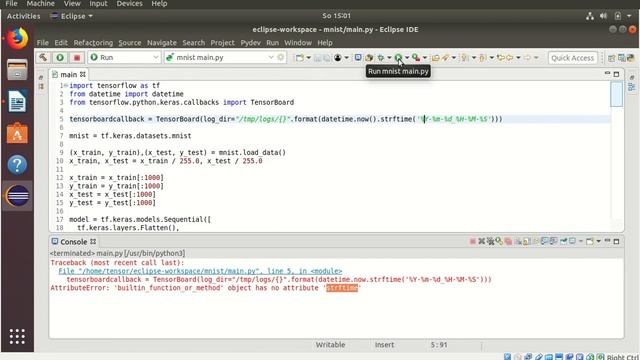Toggle Pin Console button

click(x=563, y=242)
